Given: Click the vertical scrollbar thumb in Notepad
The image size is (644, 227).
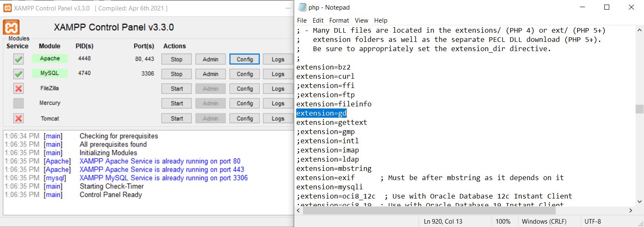Looking at the screenshot, I should 639,109.
